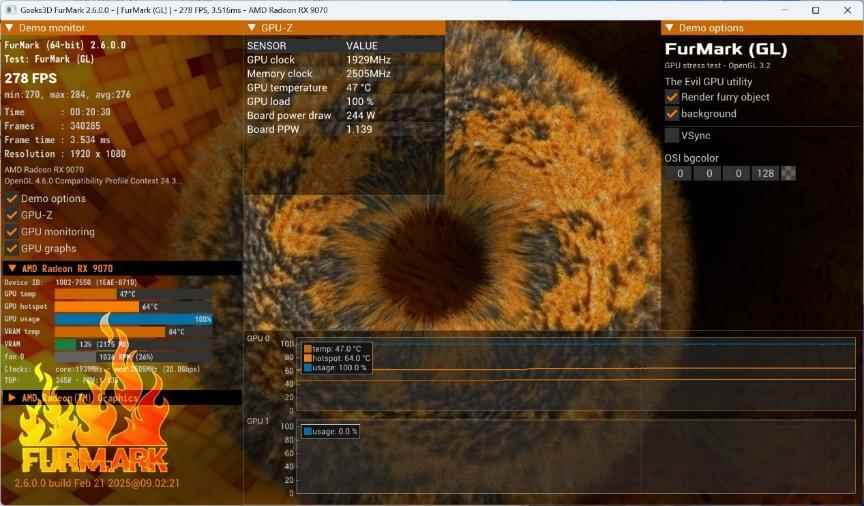This screenshot has width=864, height=506.
Task: Uncheck the GPU-Z checkbox
Action: [12, 215]
